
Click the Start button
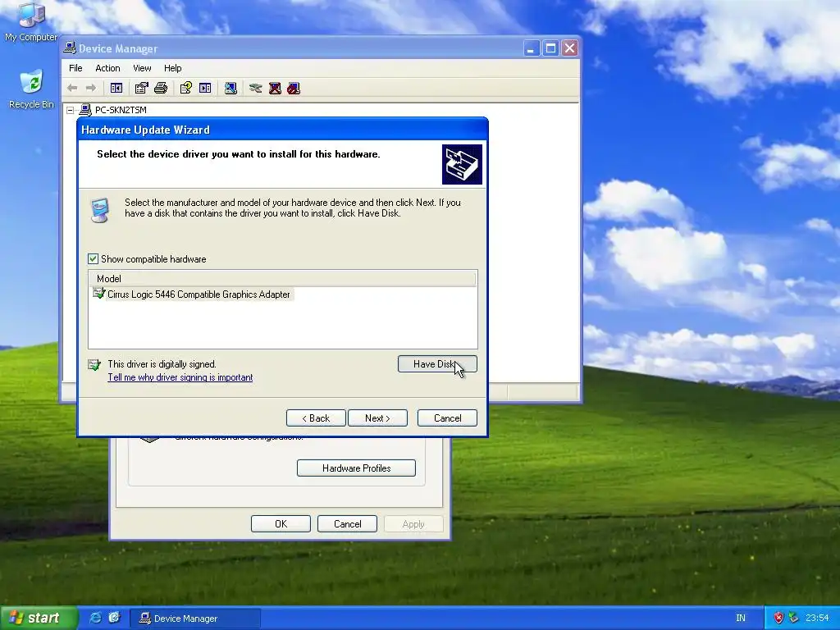pyautogui.click(x=38, y=618)
